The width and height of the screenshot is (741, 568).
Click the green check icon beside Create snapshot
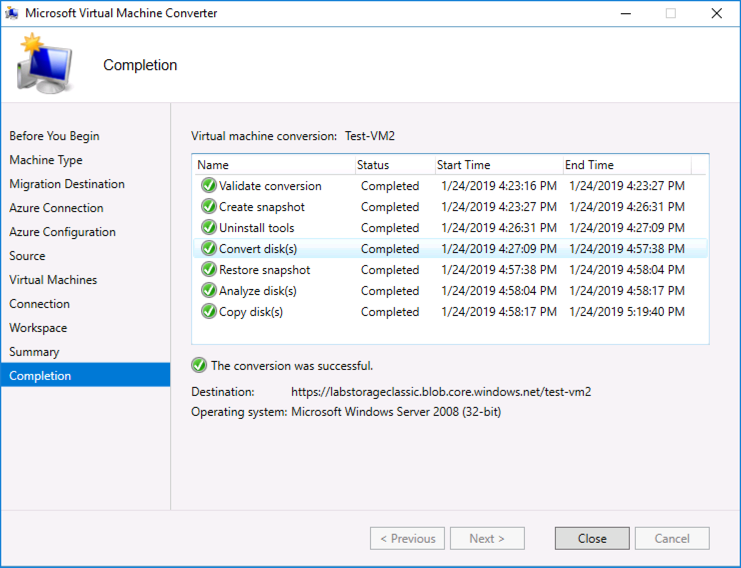[x=208, y=207]
